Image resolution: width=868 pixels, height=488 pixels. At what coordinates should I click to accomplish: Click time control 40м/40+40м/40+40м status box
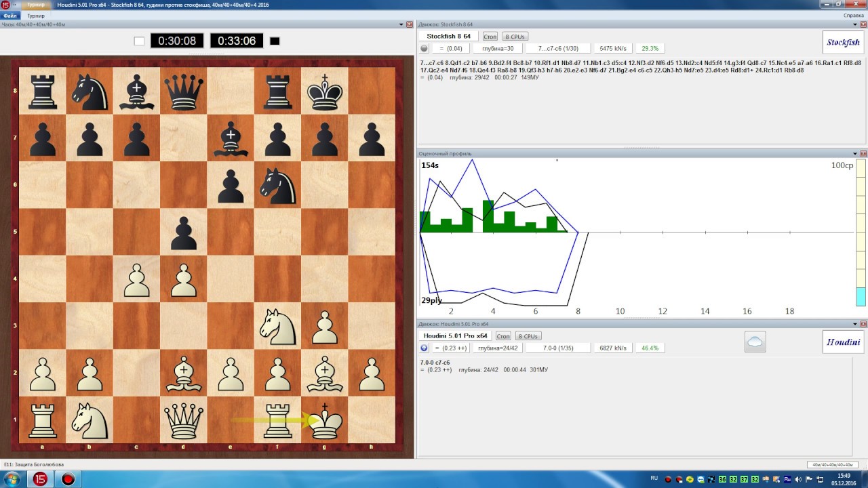click(831, 464)
